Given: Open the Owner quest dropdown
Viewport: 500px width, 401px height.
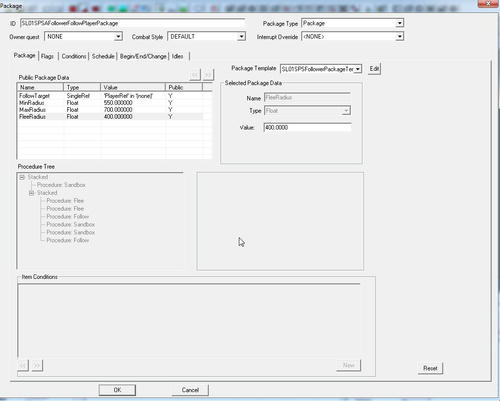Looking at the screenshot, I should (118, 36).
